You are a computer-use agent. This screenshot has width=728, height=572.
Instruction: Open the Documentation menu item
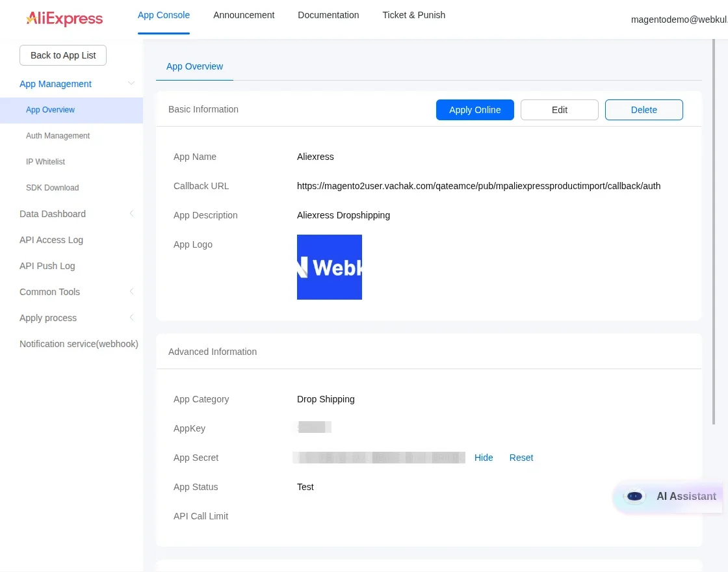click(x=328, y=15)
